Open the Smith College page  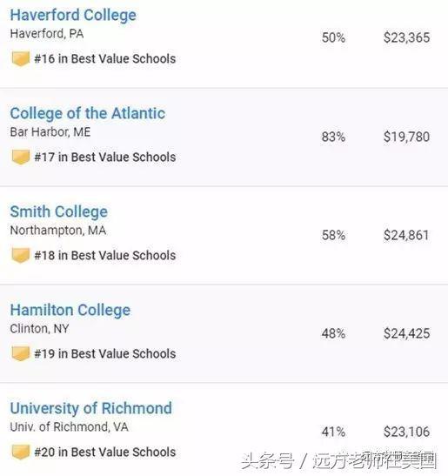coord(59,211)
